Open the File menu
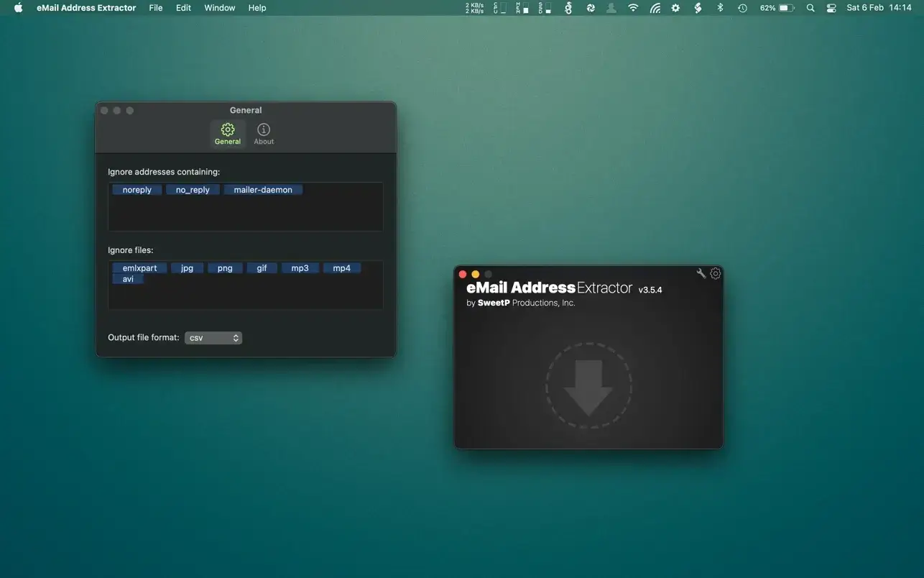The image size is (924, 578). [156, 8]
